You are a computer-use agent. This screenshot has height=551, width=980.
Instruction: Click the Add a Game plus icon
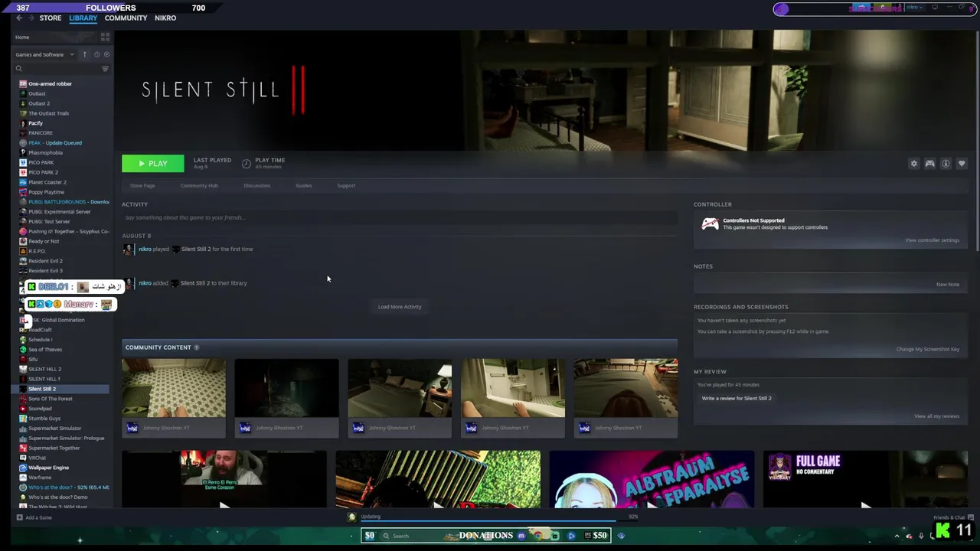19,517
